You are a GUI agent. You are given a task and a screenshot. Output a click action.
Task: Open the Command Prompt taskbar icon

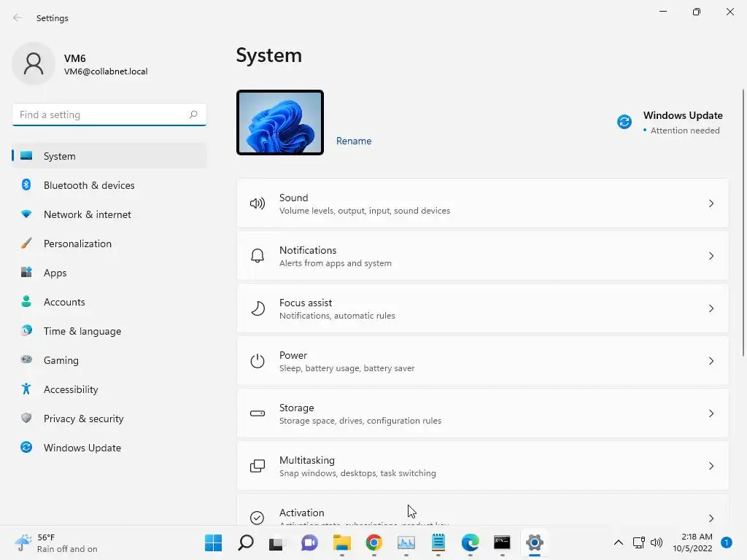pyautogui.click(x=502, y=542)
